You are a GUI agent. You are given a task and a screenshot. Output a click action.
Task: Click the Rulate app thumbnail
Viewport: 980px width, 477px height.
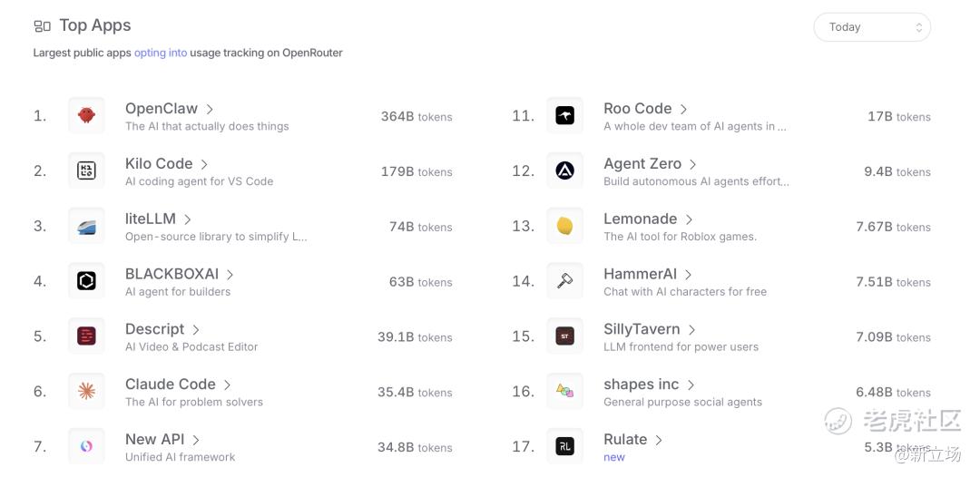coord(564,446)
